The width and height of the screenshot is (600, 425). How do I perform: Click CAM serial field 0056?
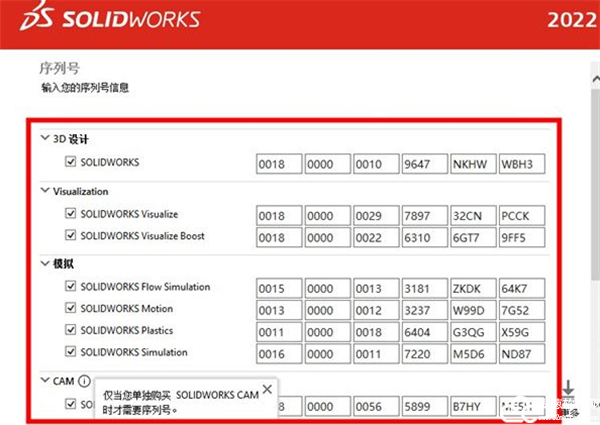pos(376,406)
